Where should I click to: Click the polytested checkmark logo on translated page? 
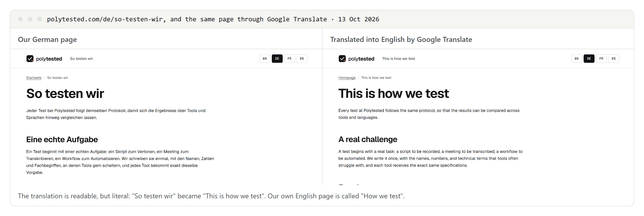coord(342,59)
